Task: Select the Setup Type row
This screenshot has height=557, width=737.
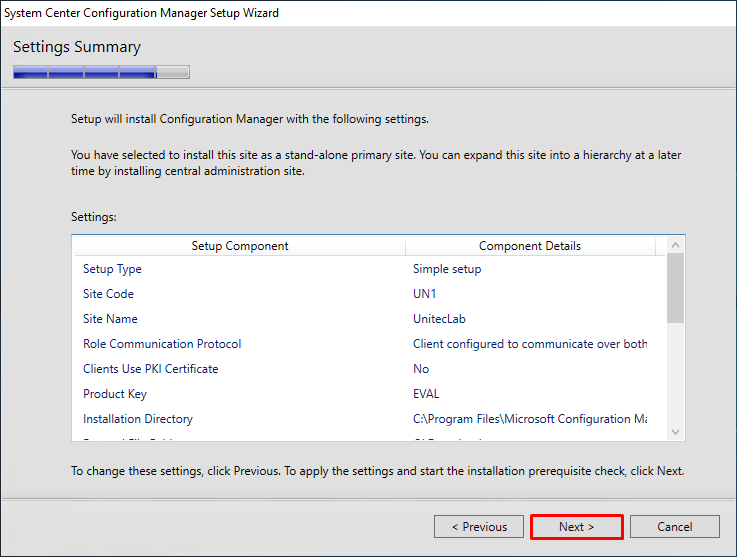Action: coord(369,269)
